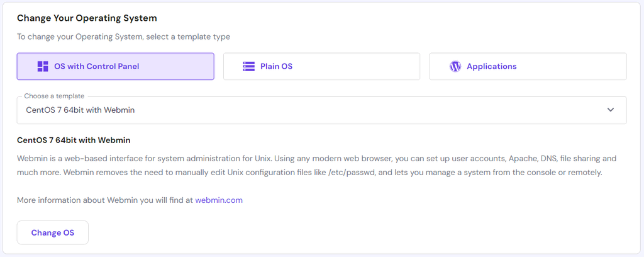This screenshot has height=257, width=644.
Task: Switch to the Plain OS template type
Action: click(321, 66)
